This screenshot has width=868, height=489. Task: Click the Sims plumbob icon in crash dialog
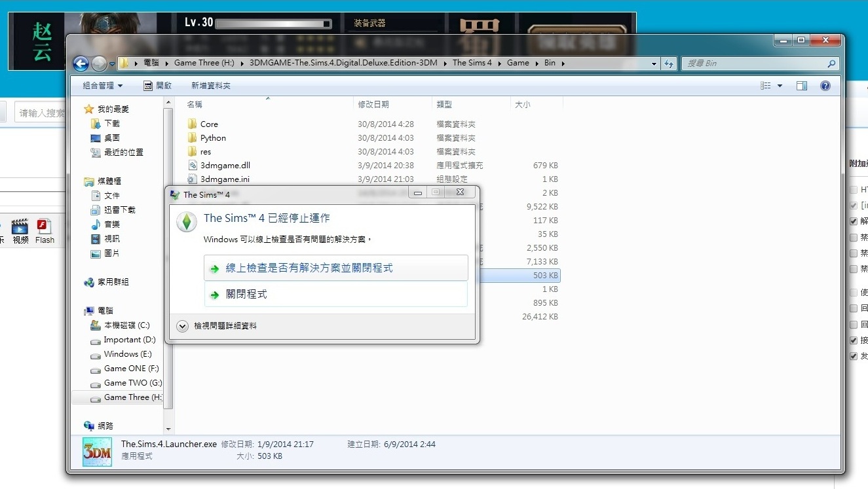[x=187, y=221]
